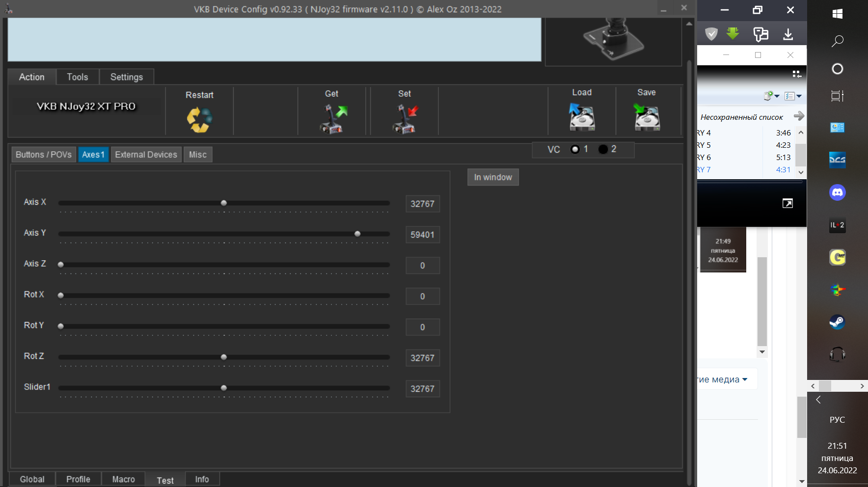
Task: Click the Get configuration joystick icon
Action: [333, 119]
